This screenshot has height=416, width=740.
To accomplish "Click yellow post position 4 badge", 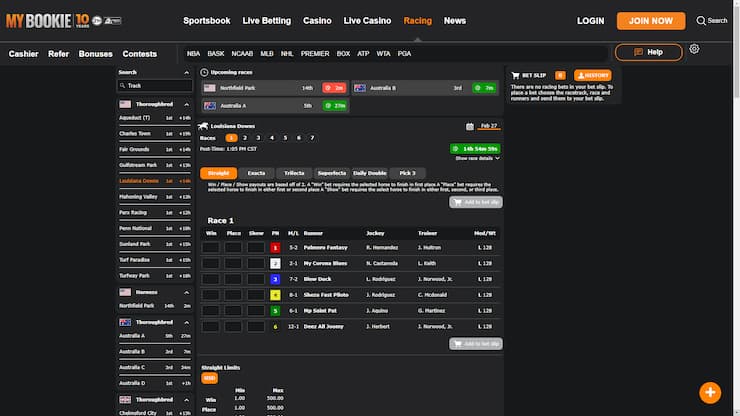I will tap(275, 295).
